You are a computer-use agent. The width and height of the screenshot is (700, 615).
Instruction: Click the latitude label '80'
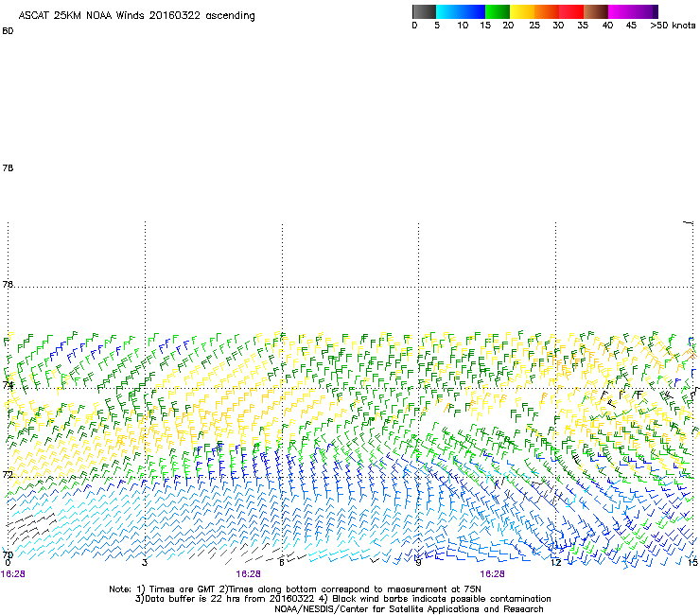tap(8, 31)
